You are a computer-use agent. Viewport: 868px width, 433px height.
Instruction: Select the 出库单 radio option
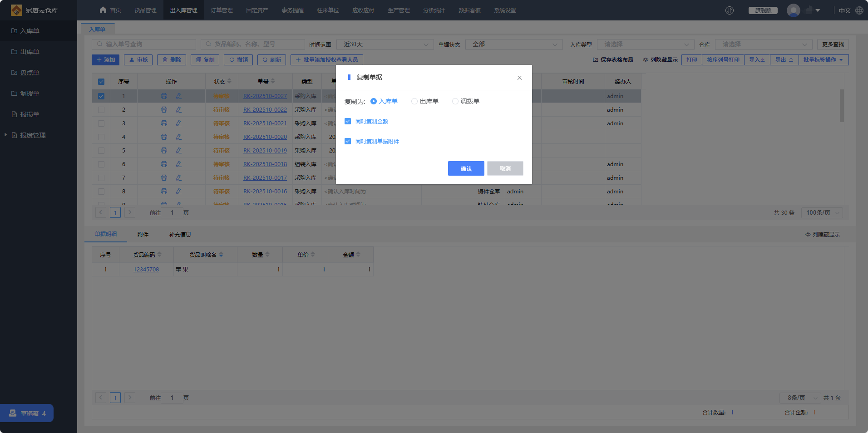pyautogui.click(x=414, y=101)
